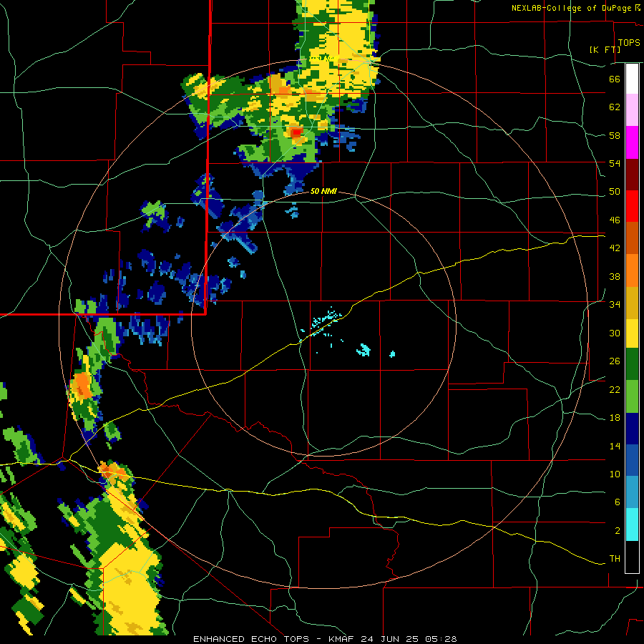Click legend value 6

[x=617, y=502]
